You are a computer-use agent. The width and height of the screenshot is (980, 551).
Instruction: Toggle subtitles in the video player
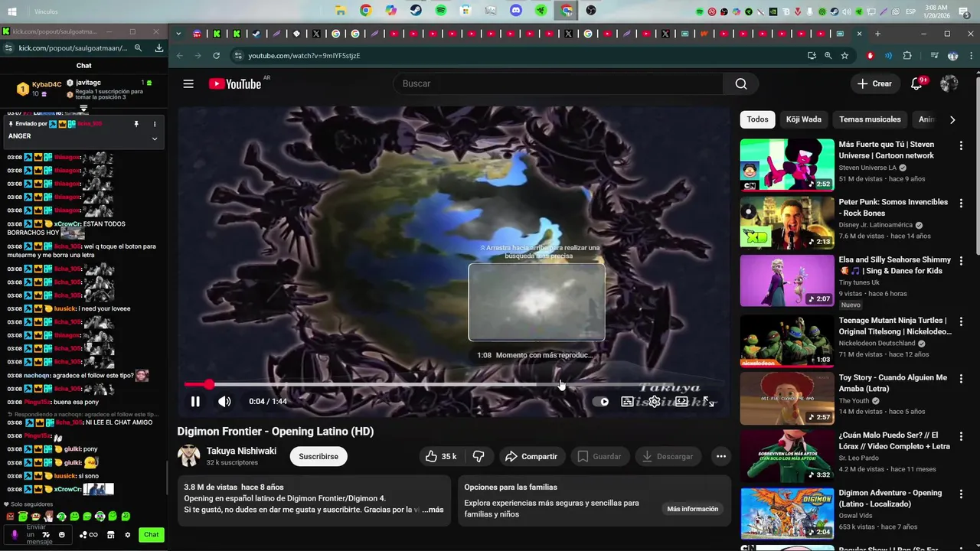pyautogui.click(x=627, y=402)
